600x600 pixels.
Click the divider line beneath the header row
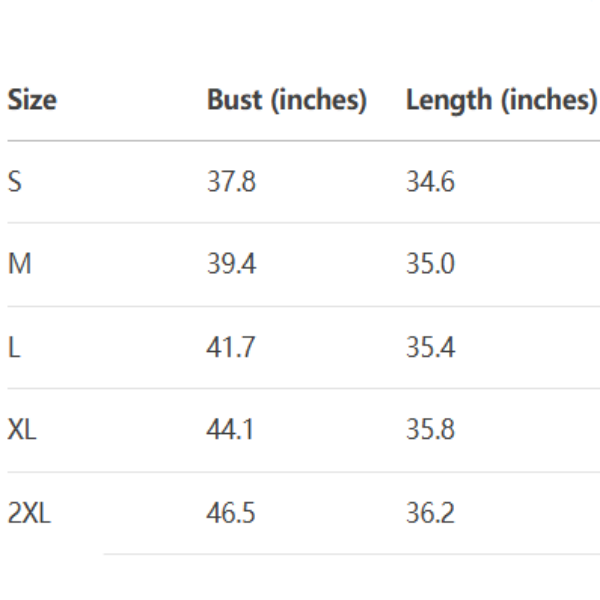click(300, 141)
